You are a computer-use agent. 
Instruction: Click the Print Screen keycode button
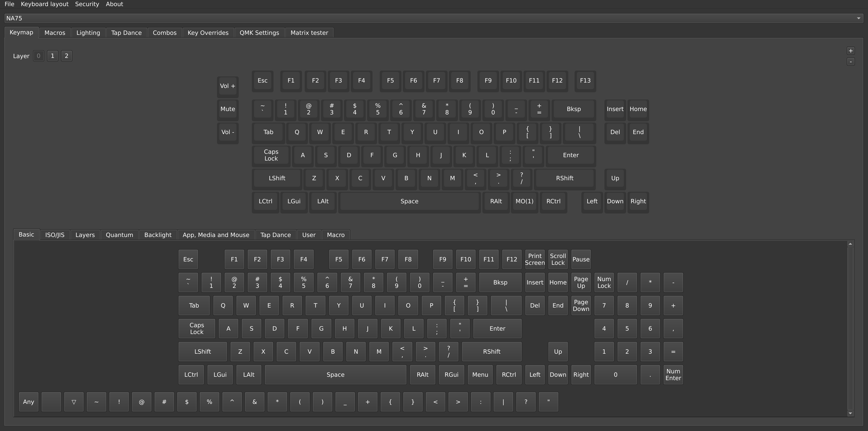[535, 259]
